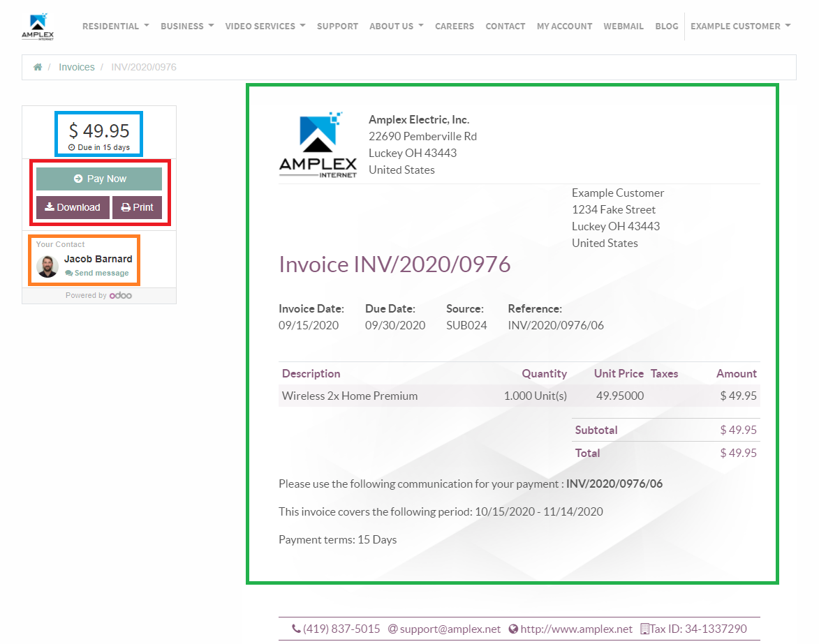Screen dimensions: 819x644
Task: Click the 1234 Fake Street address line
Action: pos(614,210)
